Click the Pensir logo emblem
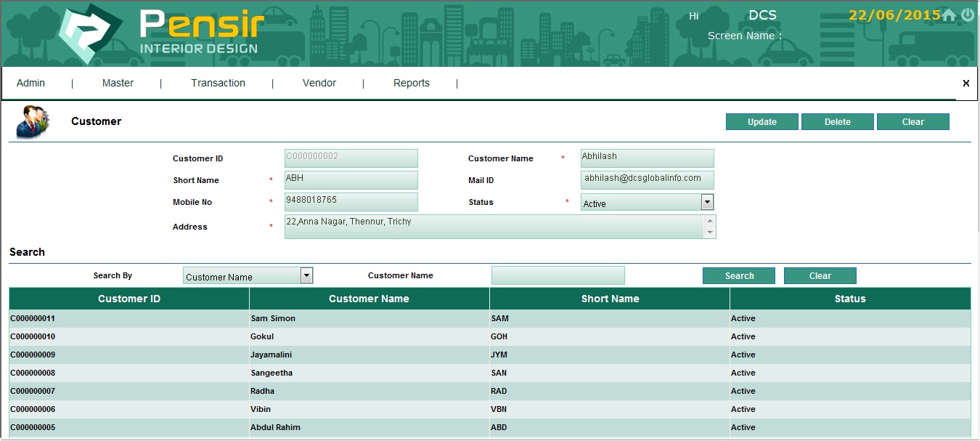980x441 pixels. click(x=89, y=35)
